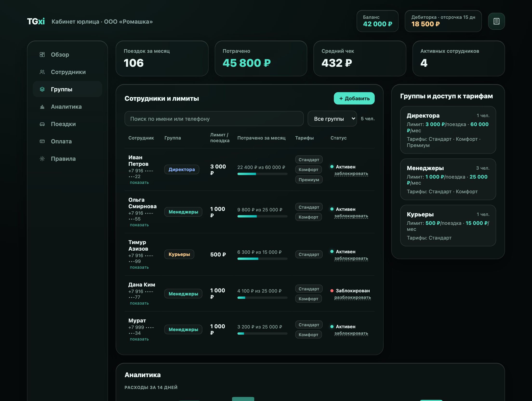Click the Аналитика chart icon in sidebar

pos(42,107)
